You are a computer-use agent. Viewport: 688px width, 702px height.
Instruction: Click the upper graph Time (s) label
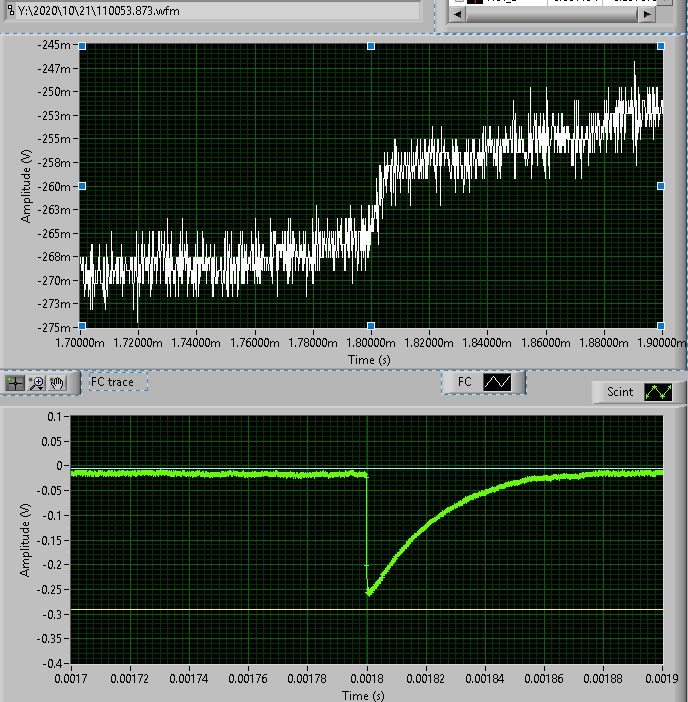coord(369,360)
